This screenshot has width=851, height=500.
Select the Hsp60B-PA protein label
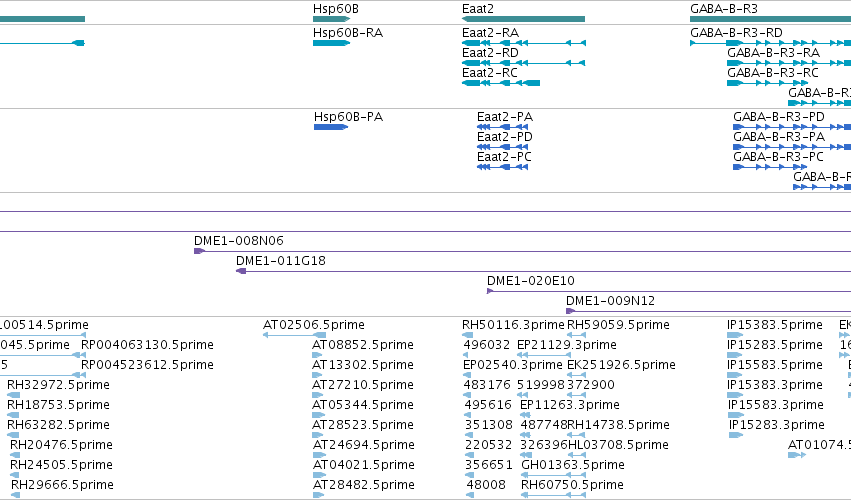click(x=348, y=117)
